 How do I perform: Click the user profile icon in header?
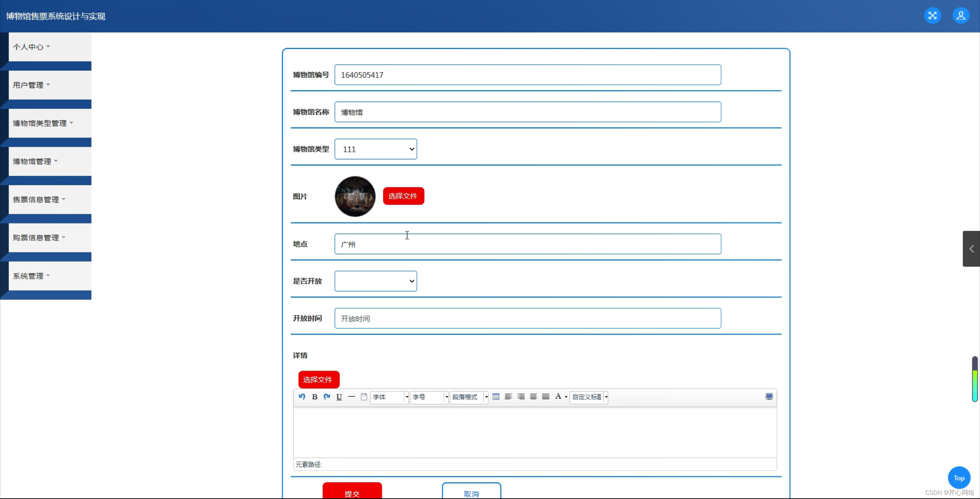(961, 16)
